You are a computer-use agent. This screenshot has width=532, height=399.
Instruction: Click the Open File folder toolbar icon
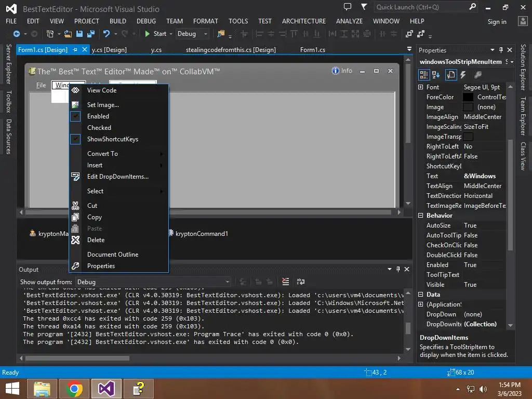68,34
